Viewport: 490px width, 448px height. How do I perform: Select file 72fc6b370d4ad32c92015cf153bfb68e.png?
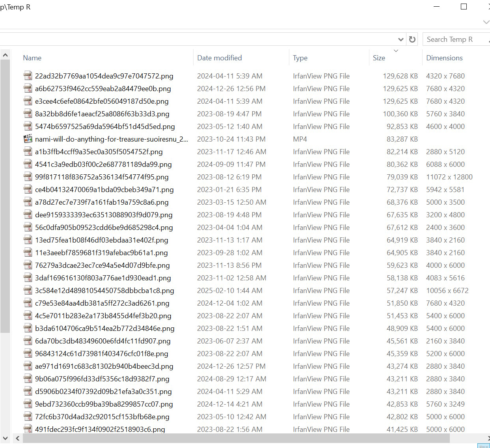pos(102,417)
